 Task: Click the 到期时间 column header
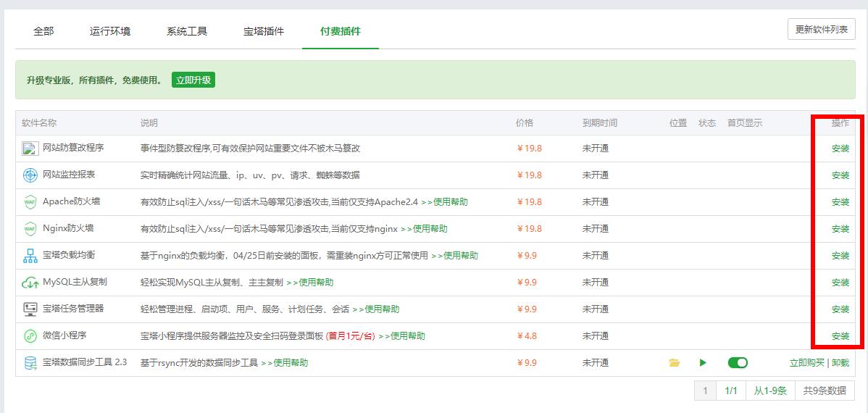pyautogui.click(x=599, y=123)
